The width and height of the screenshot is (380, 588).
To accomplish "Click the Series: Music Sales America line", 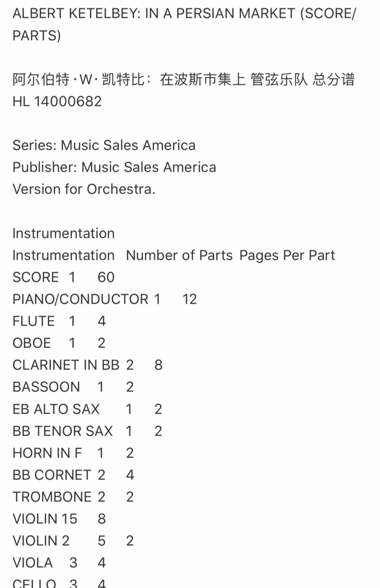I will (104, 145).
